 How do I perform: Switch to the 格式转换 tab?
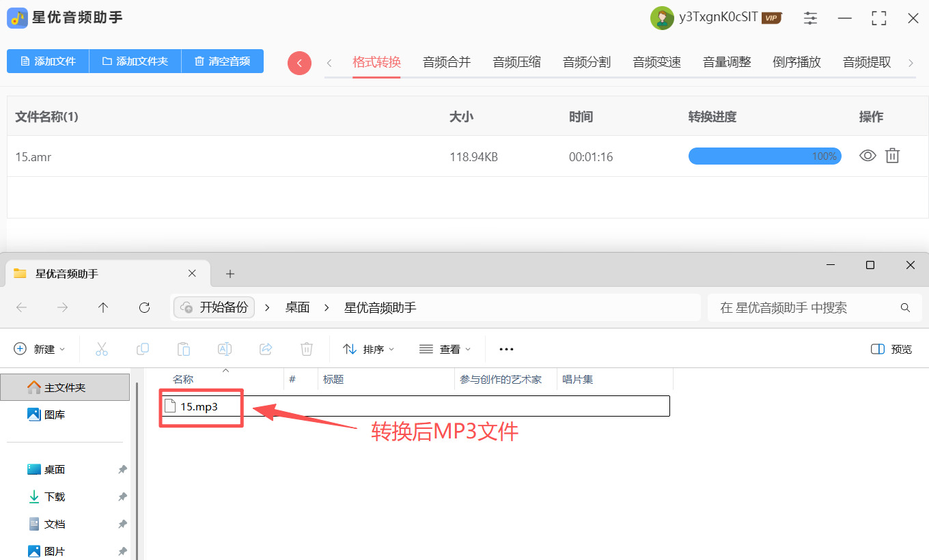point(376,63)
